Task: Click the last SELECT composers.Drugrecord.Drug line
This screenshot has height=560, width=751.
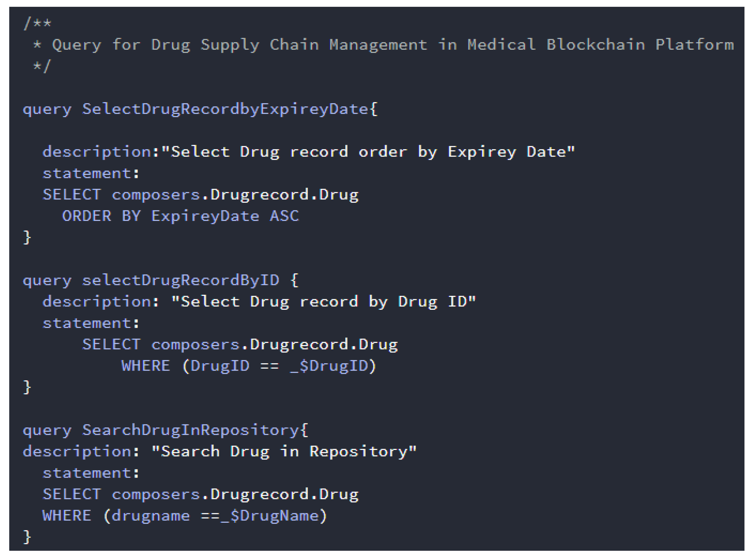Action: click(x=201, y=495)
